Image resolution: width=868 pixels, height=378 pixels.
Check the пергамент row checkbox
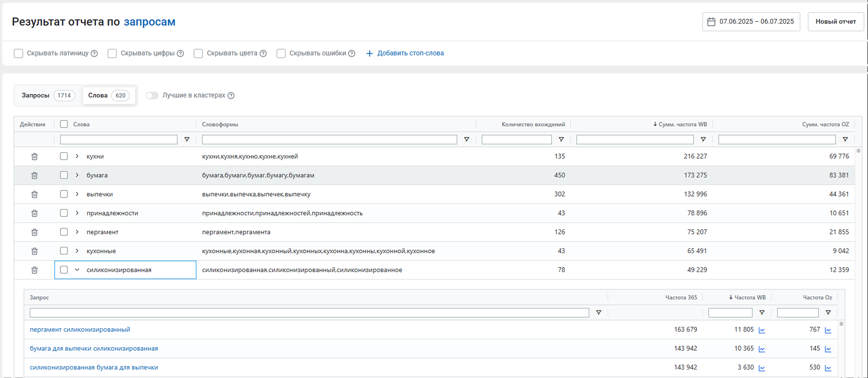pos(64,231)
